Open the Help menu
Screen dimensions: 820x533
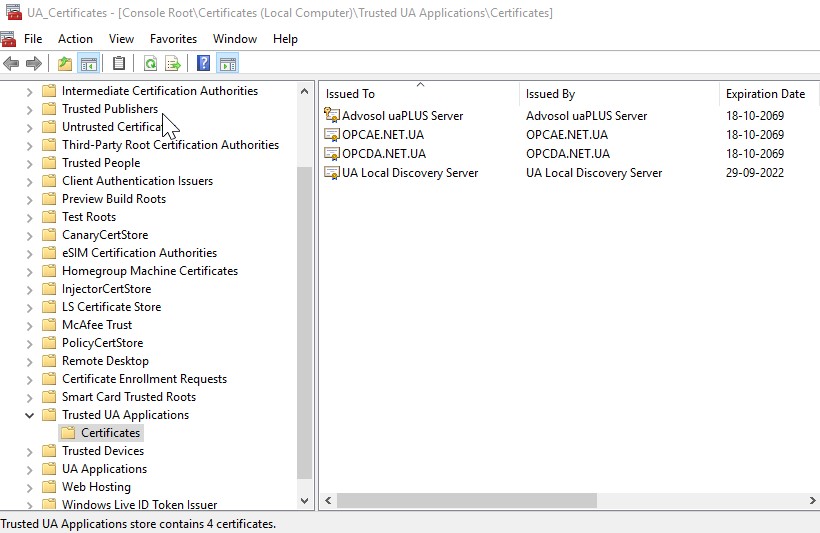(285, 39)
